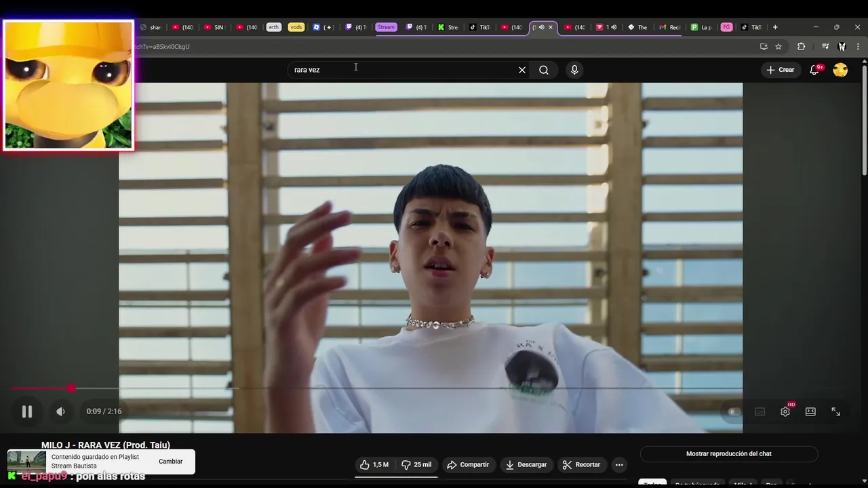Click Mostrar reproducción del chat
This screenshot has height=488, width=868.
click(x=729, y=453)
